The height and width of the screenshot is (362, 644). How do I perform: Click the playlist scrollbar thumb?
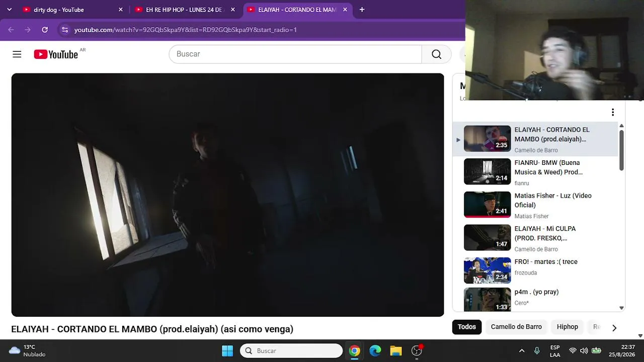tap(622, 150)
